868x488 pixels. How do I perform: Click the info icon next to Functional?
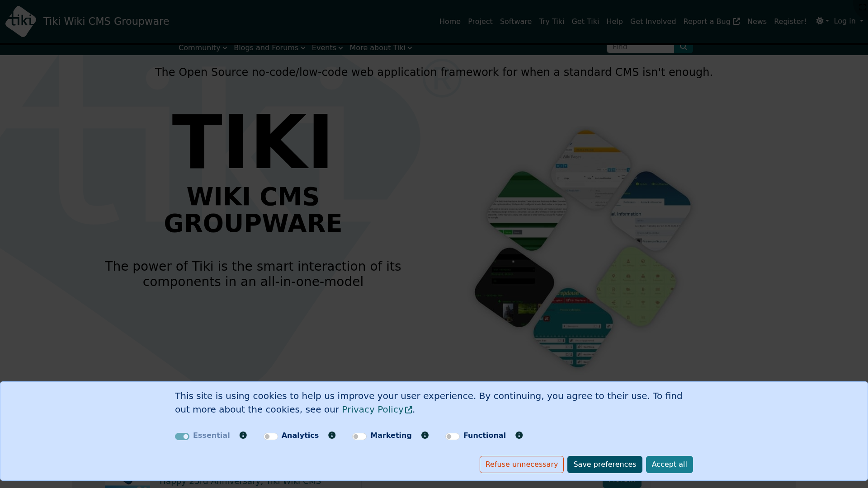pos(519,435)
